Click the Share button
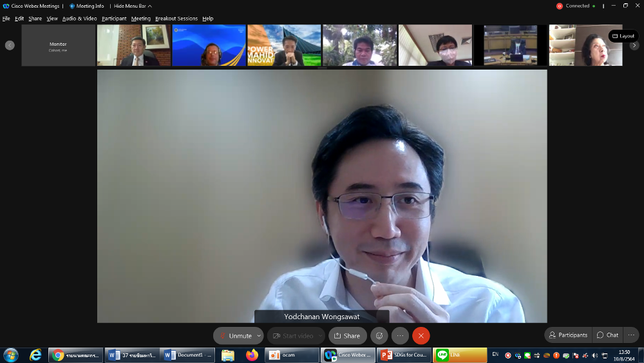 point(347,336)
